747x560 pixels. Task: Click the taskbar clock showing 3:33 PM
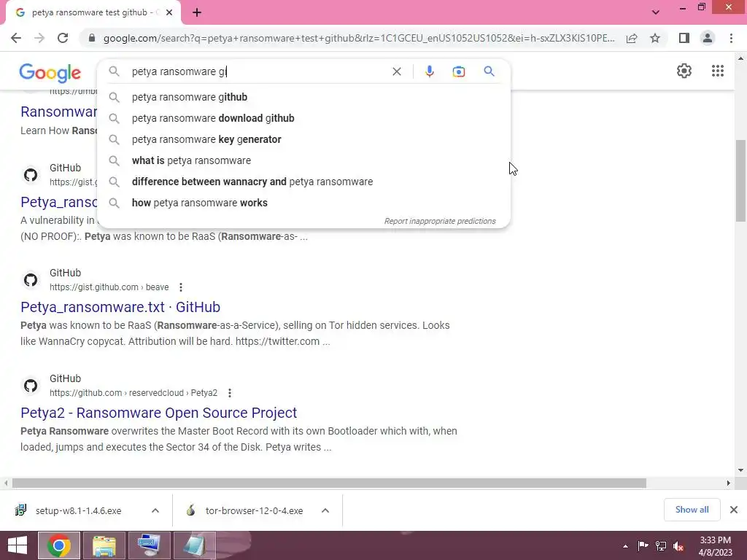tap(715, 546)
